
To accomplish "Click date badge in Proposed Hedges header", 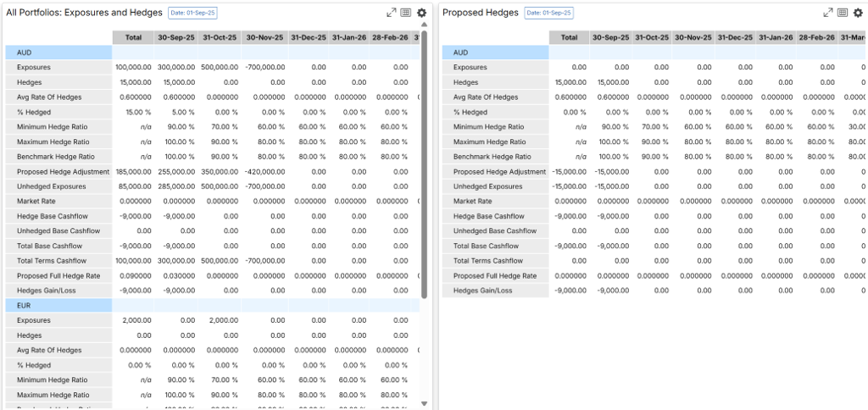I will pyautogui.click(x=549, y=13).
